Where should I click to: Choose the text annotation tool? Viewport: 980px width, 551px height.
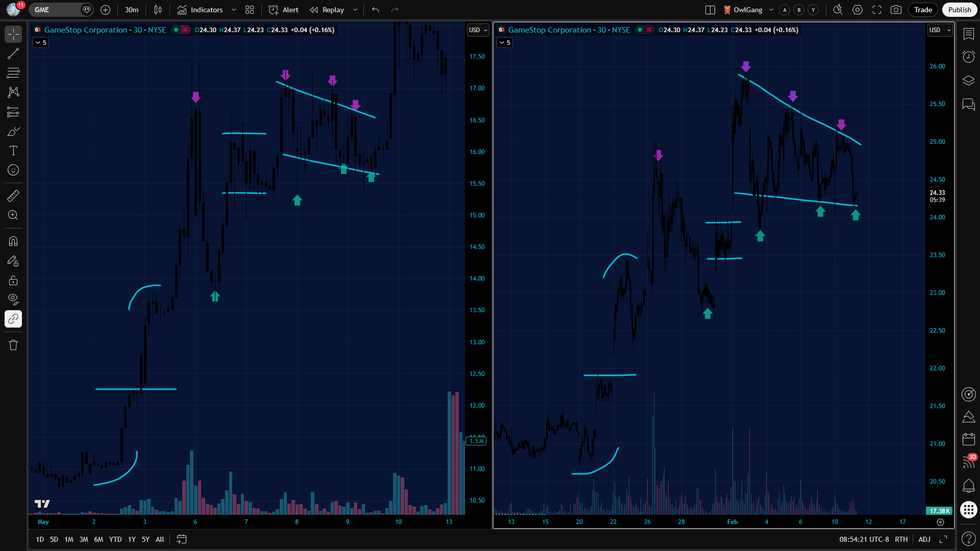point(13,151)
